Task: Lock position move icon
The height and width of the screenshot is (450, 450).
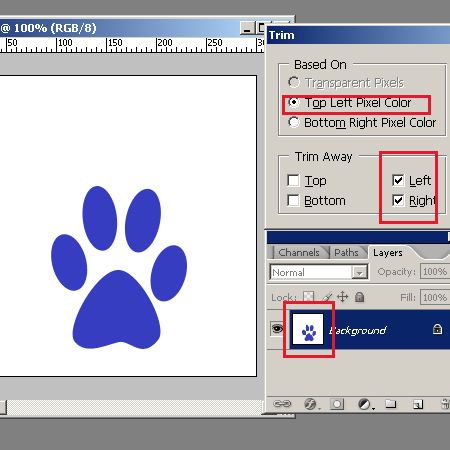Action: pos(343,296)
